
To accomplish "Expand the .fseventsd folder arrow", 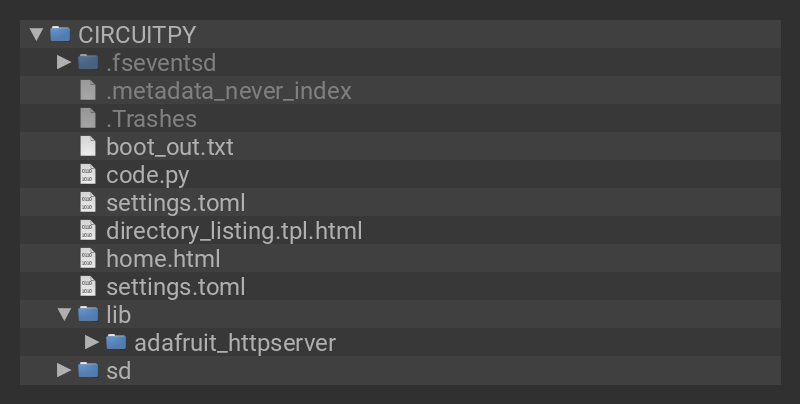I will coord(64,62).
